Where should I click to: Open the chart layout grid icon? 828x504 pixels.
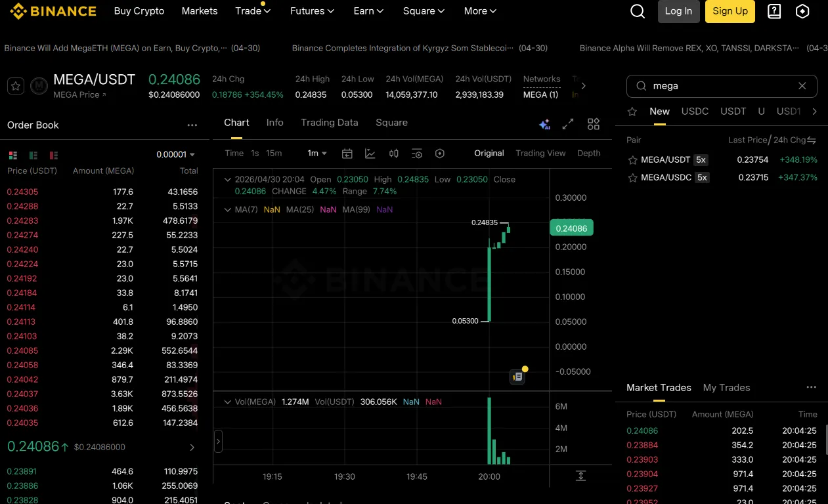(x=594, y=124)
